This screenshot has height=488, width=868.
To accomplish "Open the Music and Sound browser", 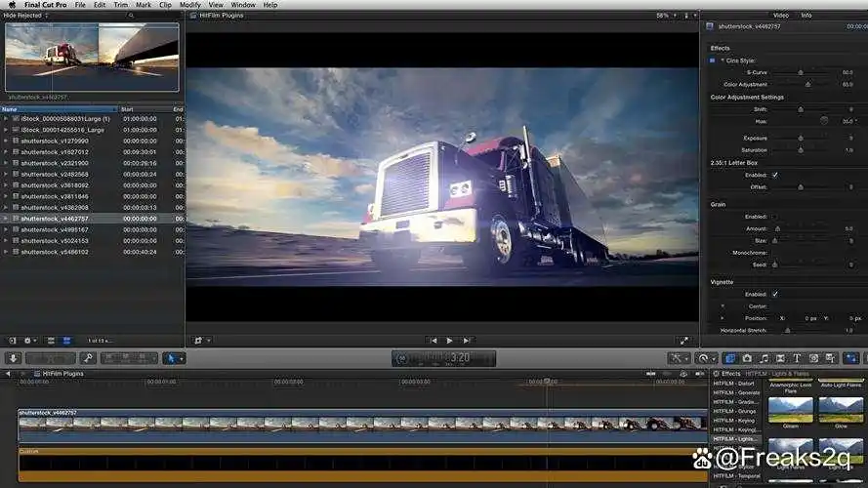I will click(764, 358).
